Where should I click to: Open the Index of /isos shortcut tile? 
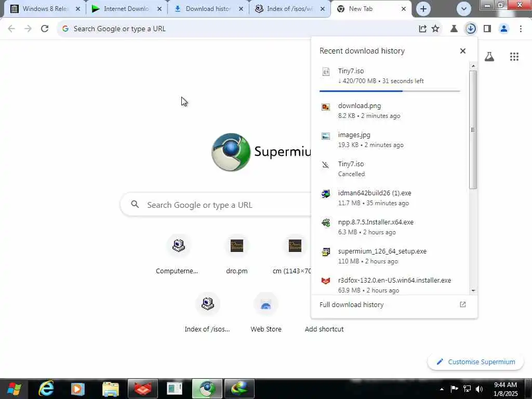[x=207, y=312]
